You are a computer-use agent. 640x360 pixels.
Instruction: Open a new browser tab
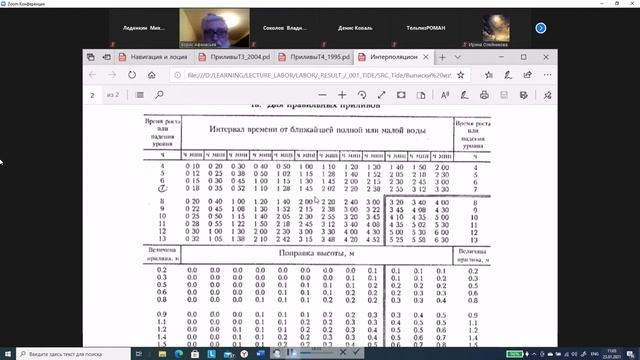[x=442, y=57]
